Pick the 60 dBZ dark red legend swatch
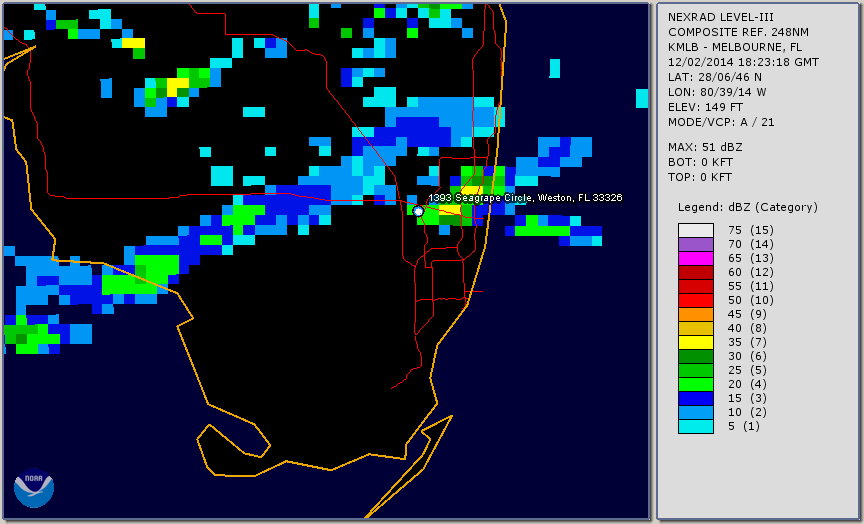Screen dimensions: 864x524 click(696, 272)
